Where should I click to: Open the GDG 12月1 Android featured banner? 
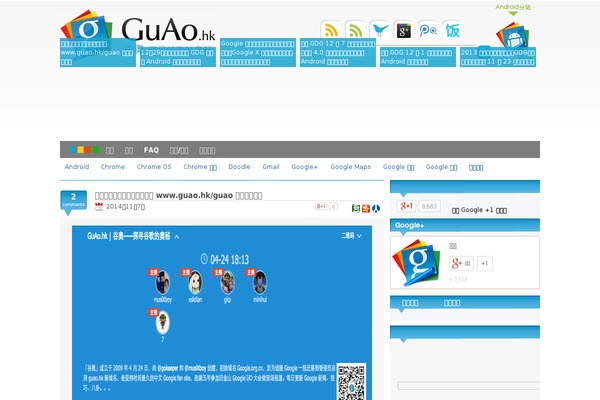(x=417, y=57)
